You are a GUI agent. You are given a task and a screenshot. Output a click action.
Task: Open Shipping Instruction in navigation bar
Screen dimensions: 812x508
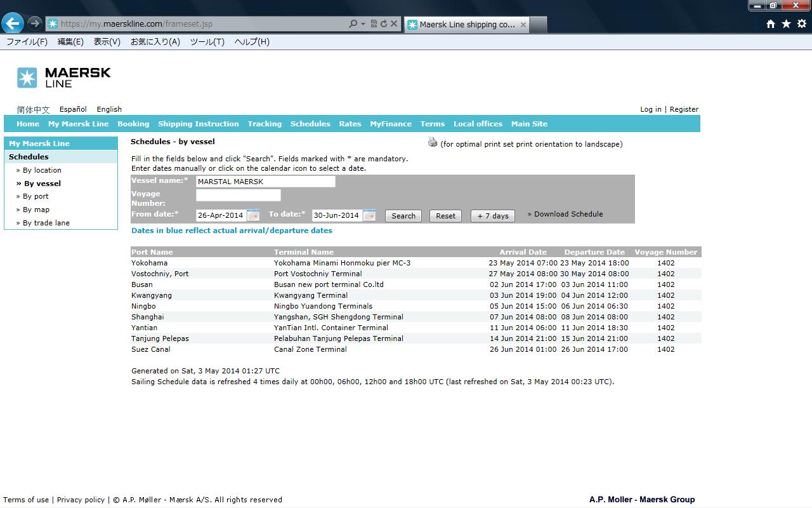tap(198, 124)
